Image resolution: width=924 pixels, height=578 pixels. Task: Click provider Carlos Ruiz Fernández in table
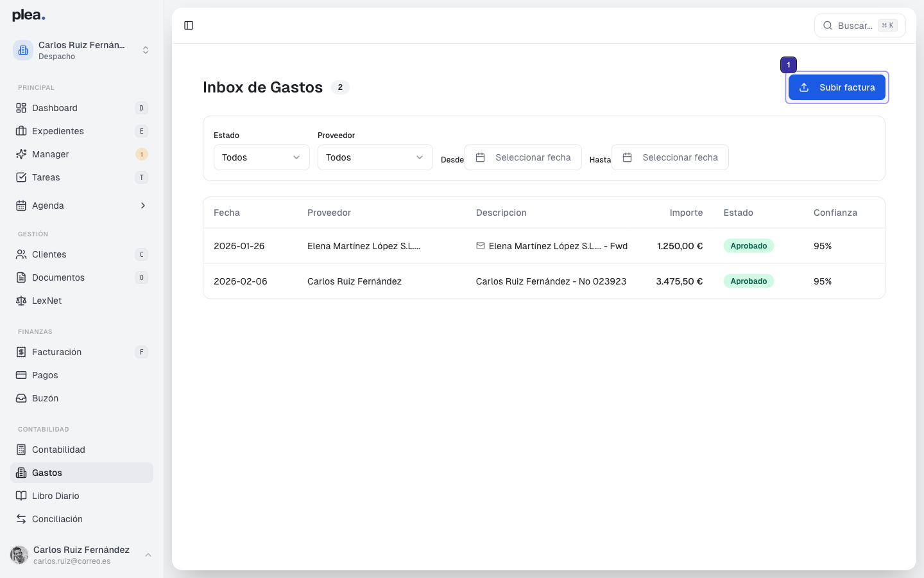[354, 281]
